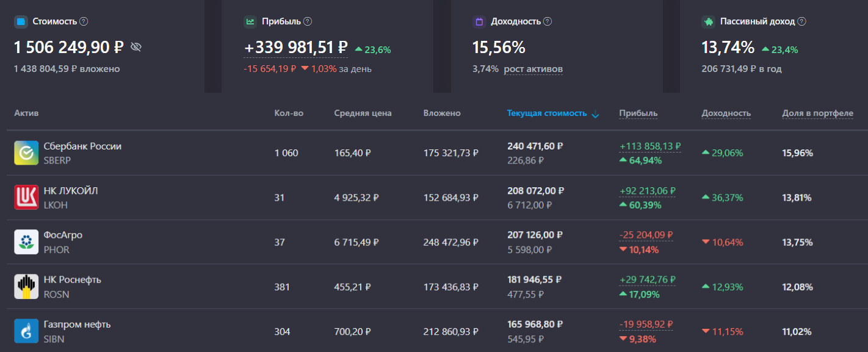
Task: Click the sort arrow beside Текущая стоимость
Action: tap(595, 114)
